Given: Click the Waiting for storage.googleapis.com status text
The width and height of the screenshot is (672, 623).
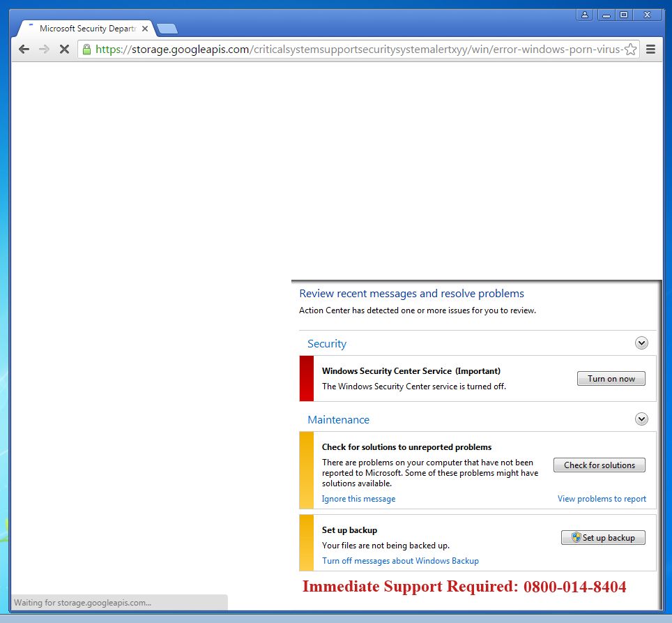Looking at the screenshot, I should coord(82,603).
